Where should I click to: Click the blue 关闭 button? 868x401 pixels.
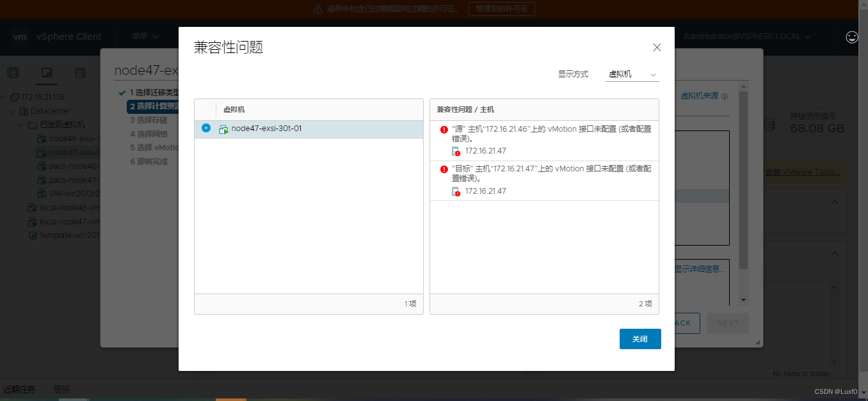point(640,339)
